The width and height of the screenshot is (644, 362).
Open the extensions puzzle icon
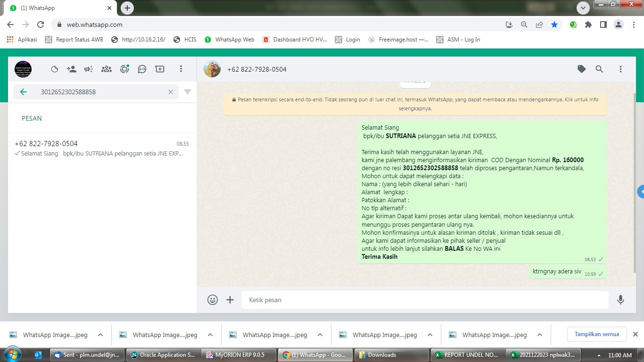[x=588, y=25]
